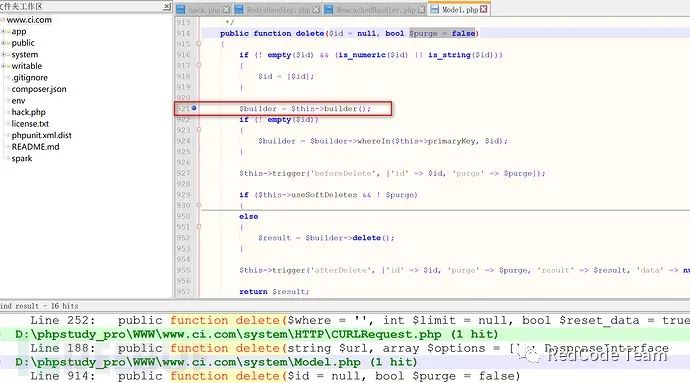Click the save-state icon on the Model.php tab
Image resolution: width=690 pixels, height=383 pixels.
434,9
